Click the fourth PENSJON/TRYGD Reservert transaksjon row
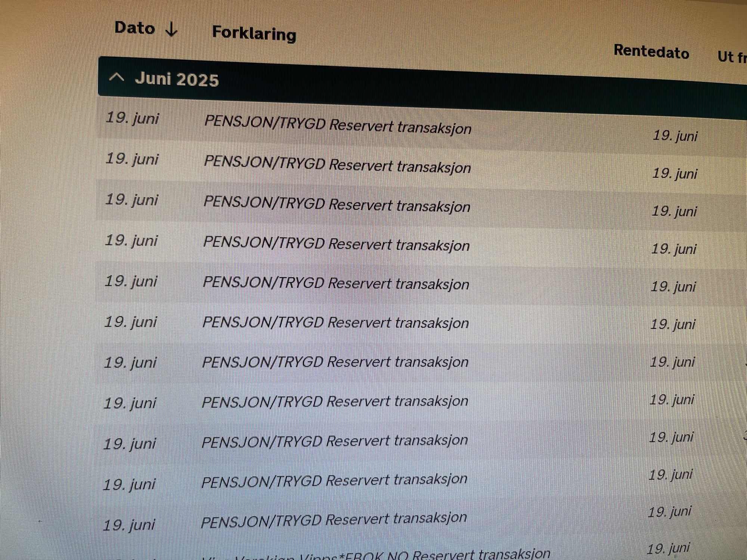 [336, 244]
